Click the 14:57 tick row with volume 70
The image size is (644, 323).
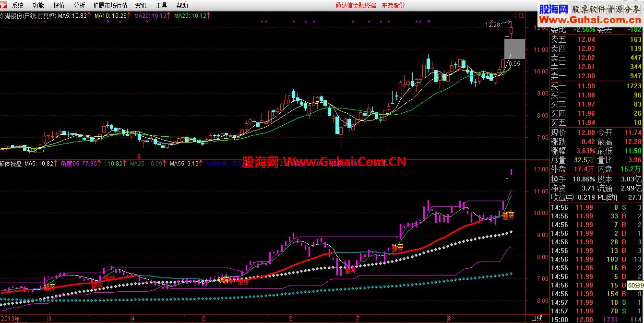[x=596, y=311]
